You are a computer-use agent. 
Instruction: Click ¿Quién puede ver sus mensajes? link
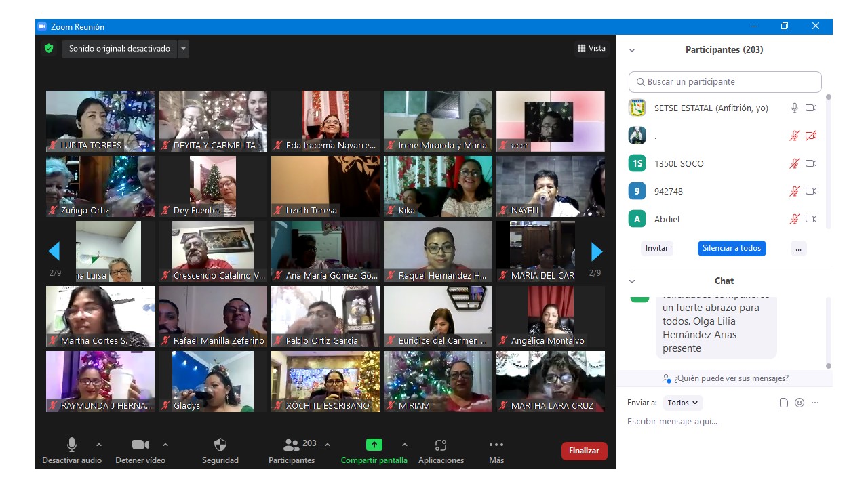(725, 378)
